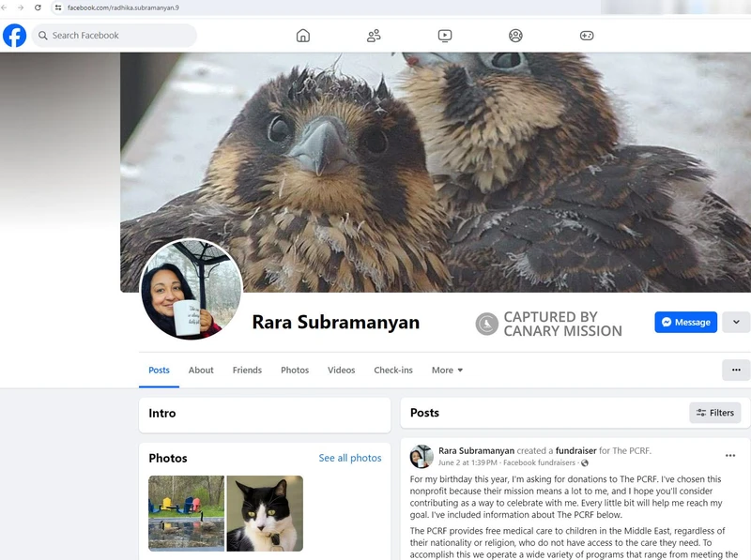
Task: Click the Facebook logo
Action: pyautogui.click(x=14, y=36)
